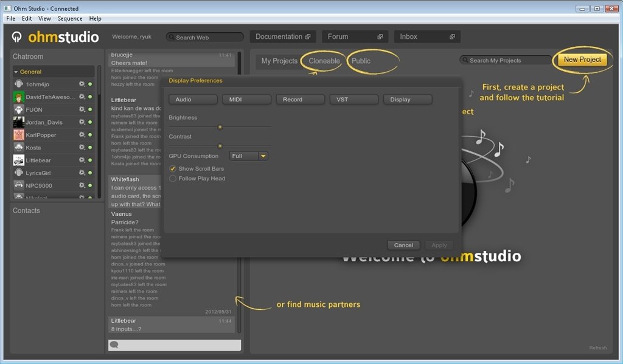Click the Search Web magnifier icon
This screenshot has width=623, height=364.
click(x=171, y=37)
